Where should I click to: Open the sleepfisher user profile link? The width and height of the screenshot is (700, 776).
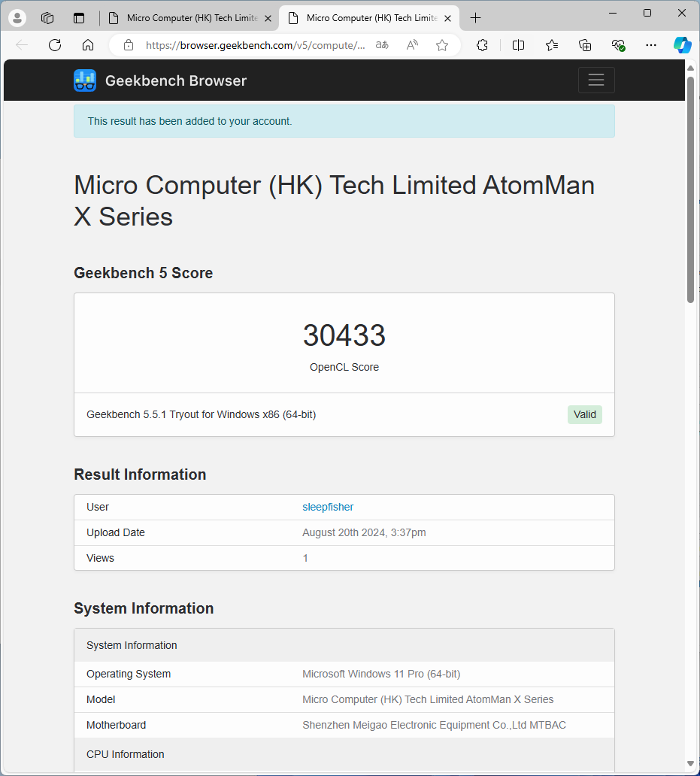pos(328,507)
